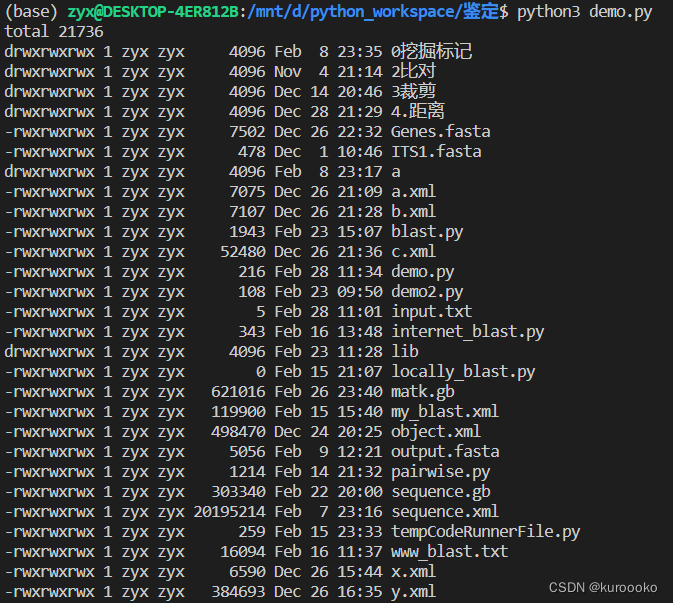The width and height of the screenshot is (673, 603).
Task: Click the file name Genes.fasta
Action: click(440, 132)
